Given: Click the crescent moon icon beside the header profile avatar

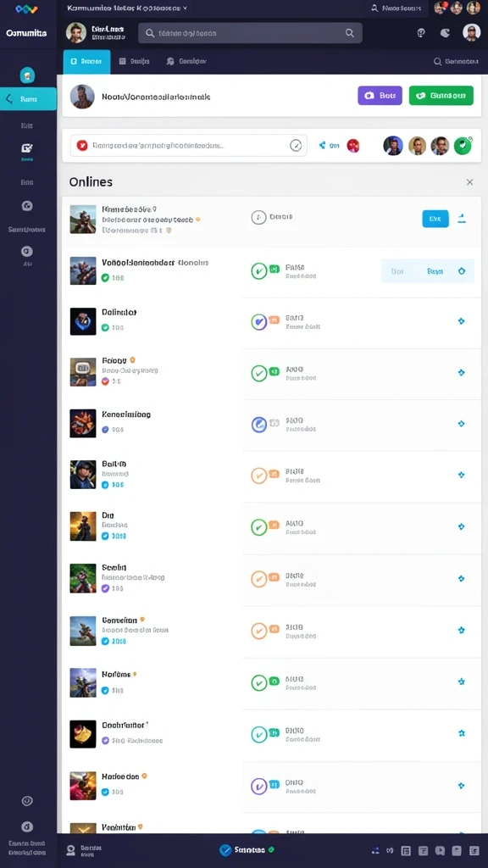Looking at the screenshot, I should tap(445, 33).
